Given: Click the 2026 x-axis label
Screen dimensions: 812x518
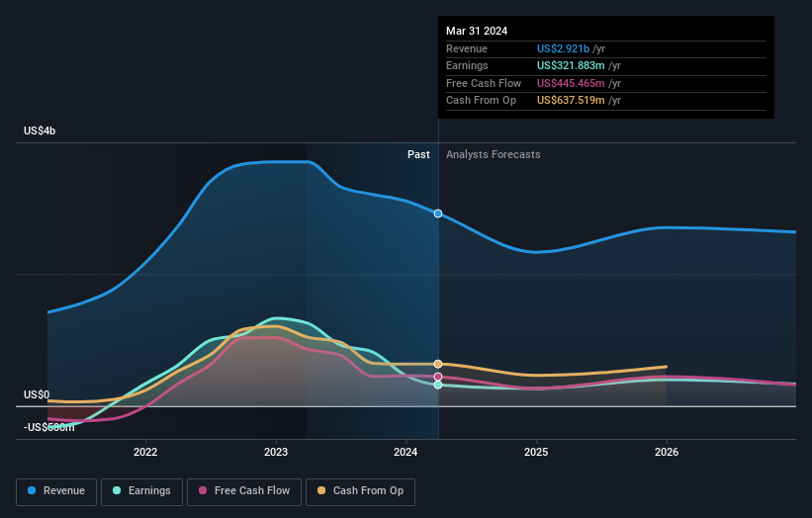Looking at the screenshot, I should pyautogui.click(x=667, y=452).
